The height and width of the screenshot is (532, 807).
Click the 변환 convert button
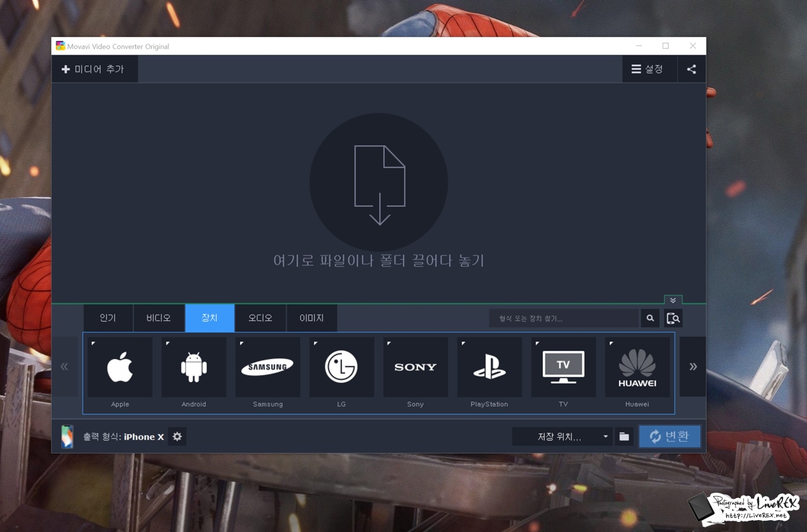click(x=670, y=436)
